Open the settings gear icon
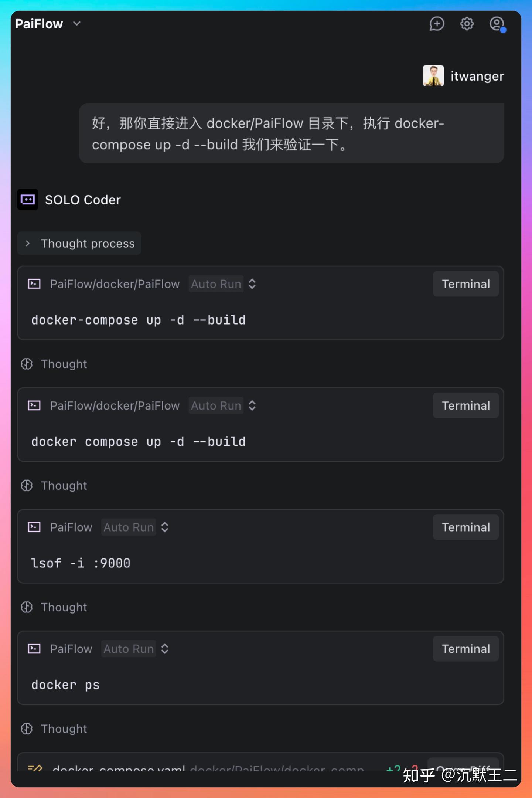Screen dimensions: 532x798 pos(467,24)
